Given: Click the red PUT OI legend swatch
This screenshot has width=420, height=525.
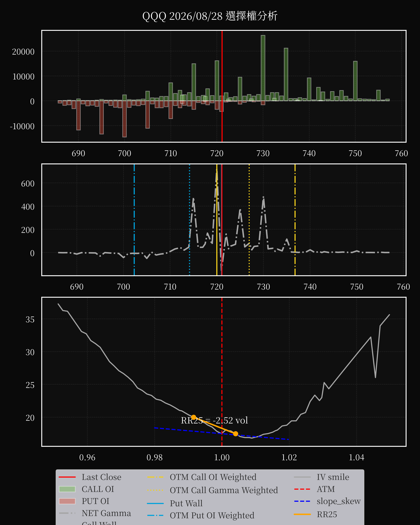Looking at the screenshot, I should 67,501.
